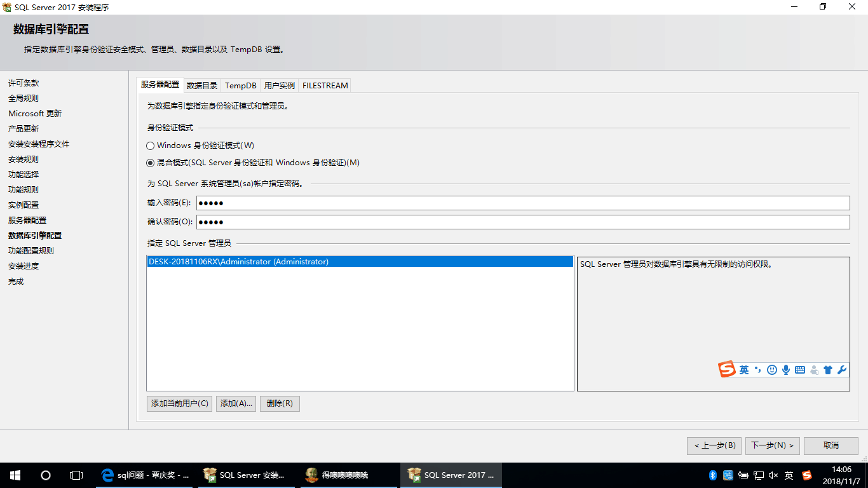Click the muted speaker tray icon

pyautogui.click(x=772, y=475)
